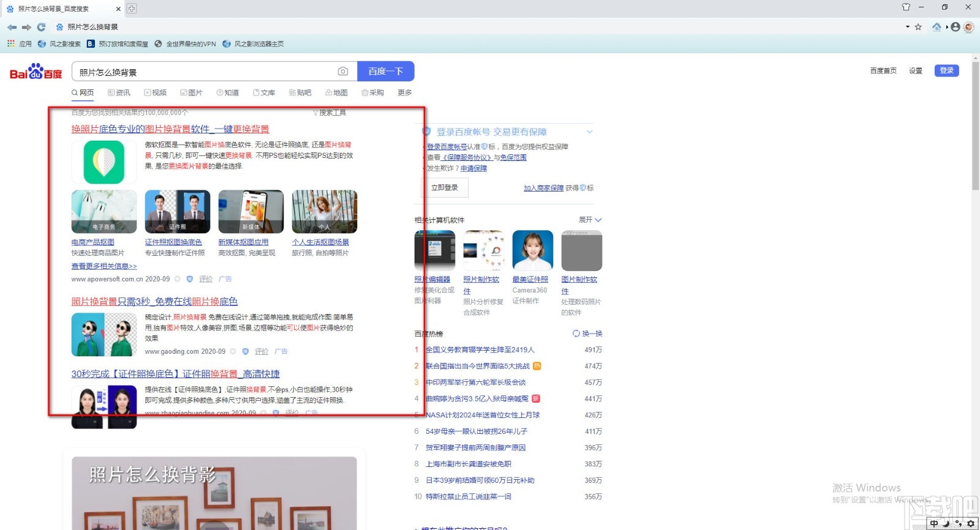Open the 新媒体抠图应用 link
This screenshot has height=530, width=980.
point(243,242)
